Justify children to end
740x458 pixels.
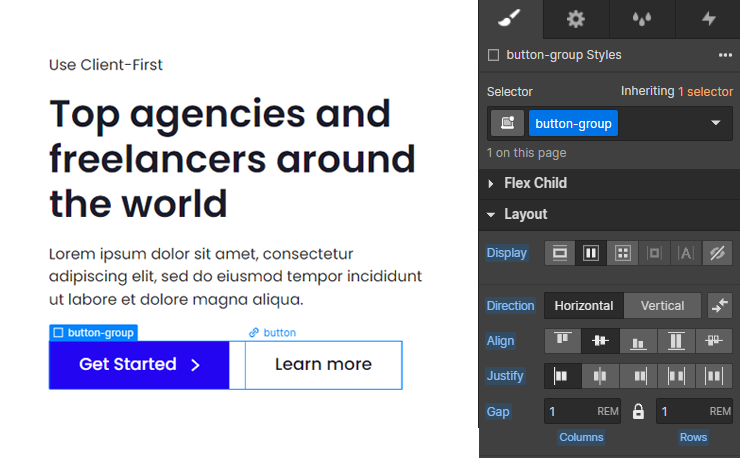tap(638, 376)
